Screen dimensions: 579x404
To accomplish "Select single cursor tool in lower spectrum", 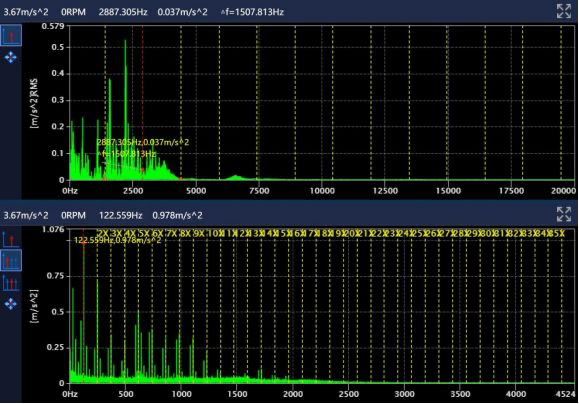I will [11, 240].
